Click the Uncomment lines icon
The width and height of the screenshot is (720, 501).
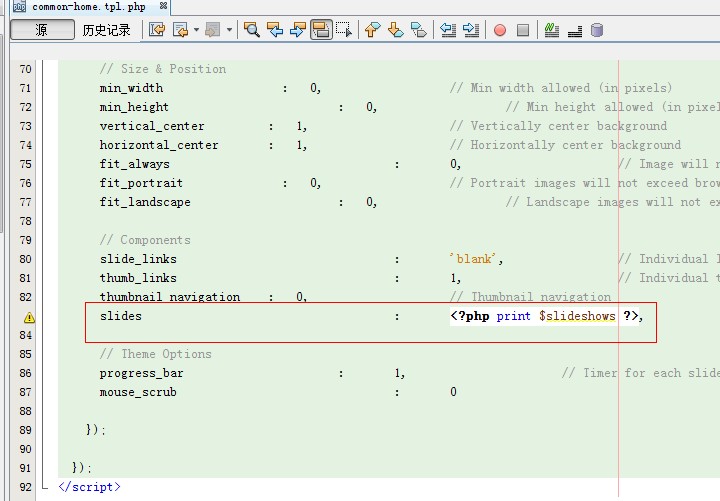coord(574,31)
